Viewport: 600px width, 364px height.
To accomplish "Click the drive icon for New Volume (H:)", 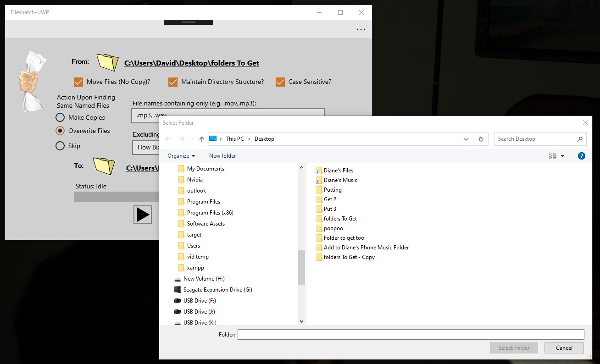I will (x=178, y=279).
